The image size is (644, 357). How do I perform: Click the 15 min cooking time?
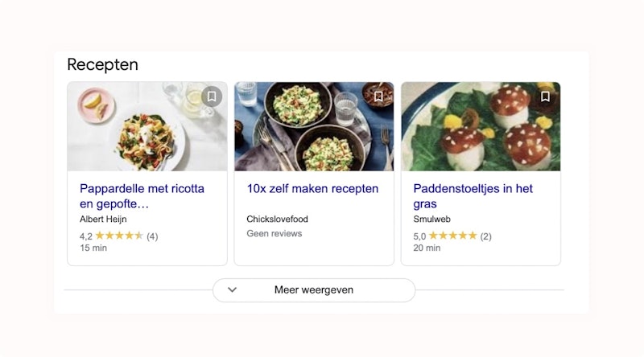[93, 248]
